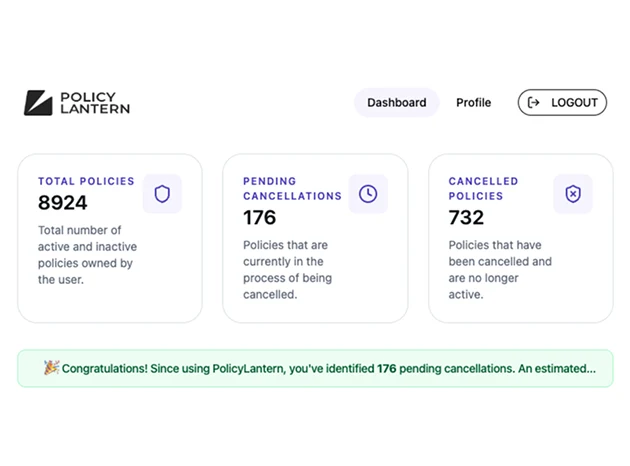
Task: Click the Total Policies card description text
Action: [x=87, y=255]
